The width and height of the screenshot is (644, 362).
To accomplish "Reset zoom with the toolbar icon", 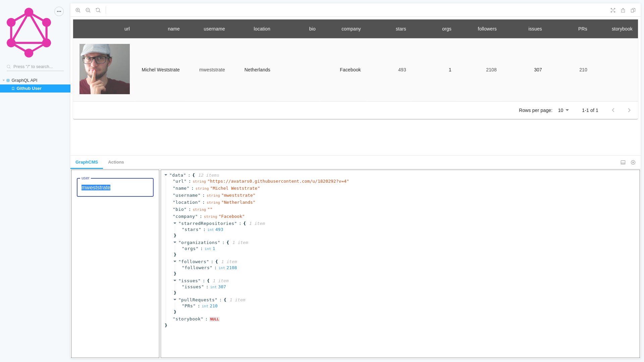I will pos(98,10).
